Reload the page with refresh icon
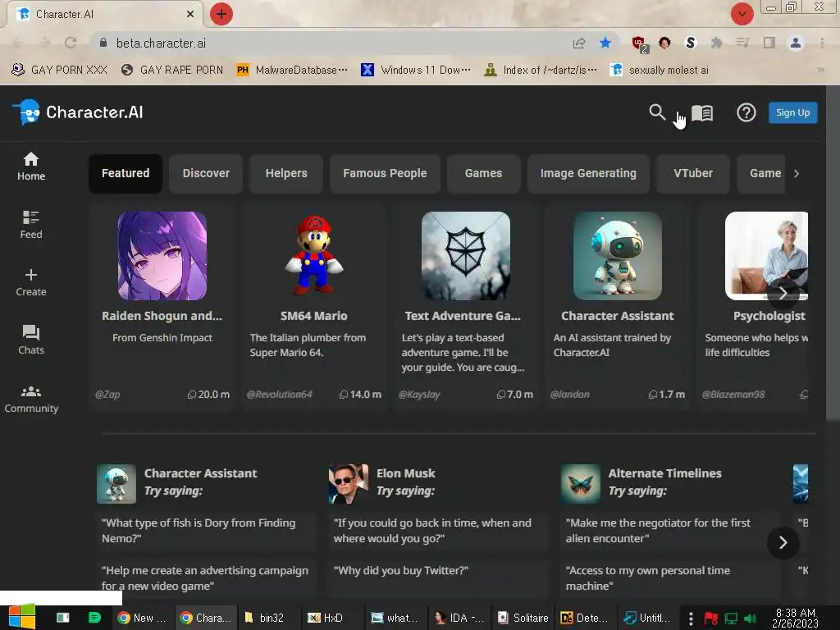The width and height of the screenshot is (840, 630). coord(71,43)
